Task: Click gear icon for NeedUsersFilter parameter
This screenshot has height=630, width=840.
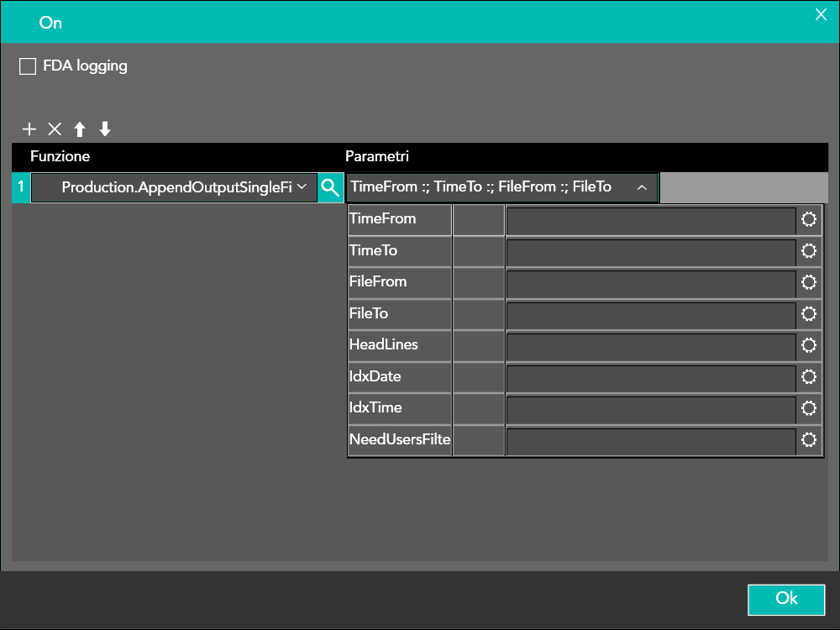Action: click(809, 440)
